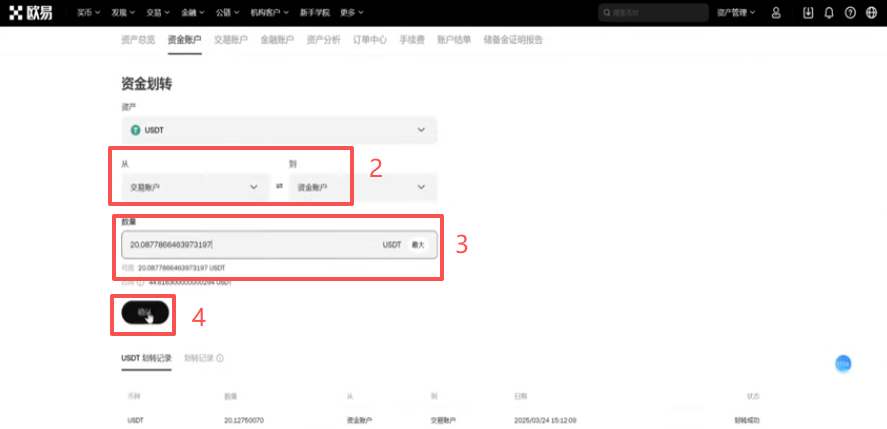Switch to the 金融账户 tab
This screenshot has width=887, height=429.
(x=277, y=40)
